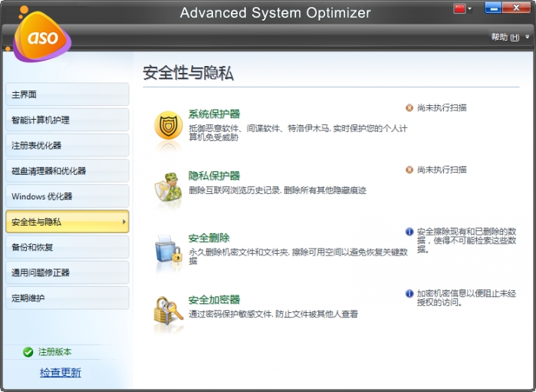Click the note 安全擦除现有和已删除的数据

pyautogui.click(x=466, y=240)
